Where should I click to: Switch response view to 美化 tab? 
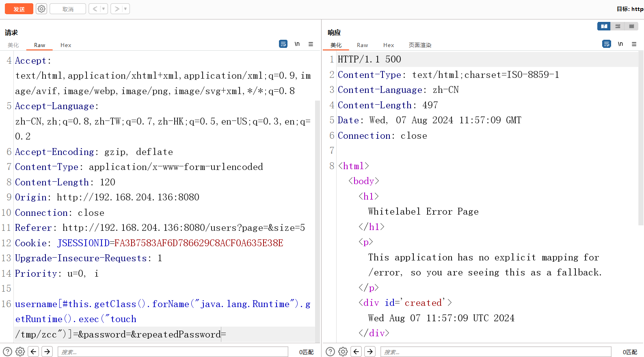[x=336, y=45]
